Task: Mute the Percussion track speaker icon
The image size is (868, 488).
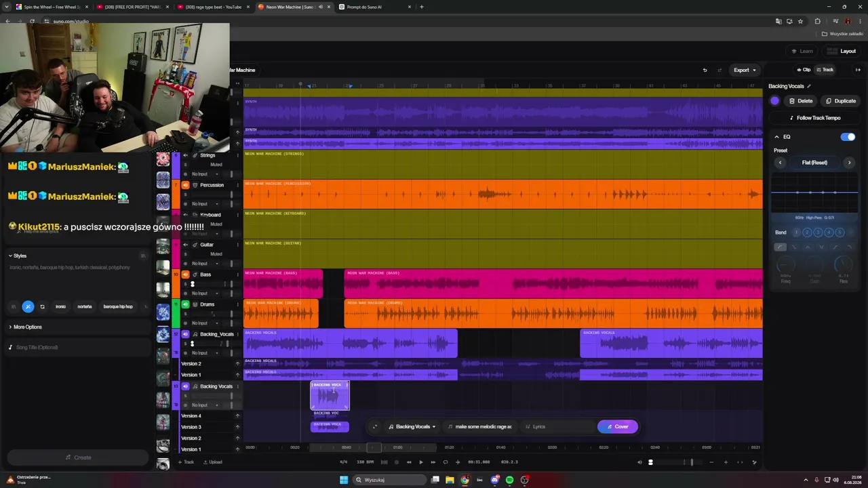Action: click(185, 185)
